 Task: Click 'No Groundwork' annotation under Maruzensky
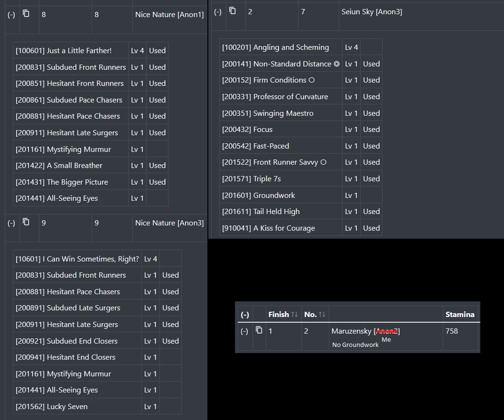point(355,345)
